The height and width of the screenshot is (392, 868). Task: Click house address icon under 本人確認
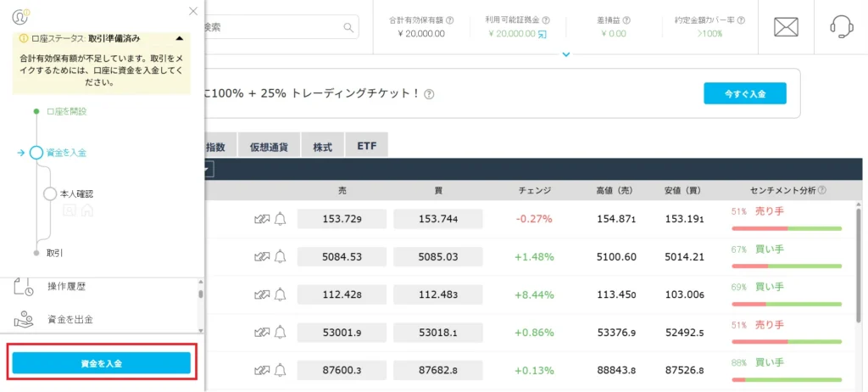87,210
